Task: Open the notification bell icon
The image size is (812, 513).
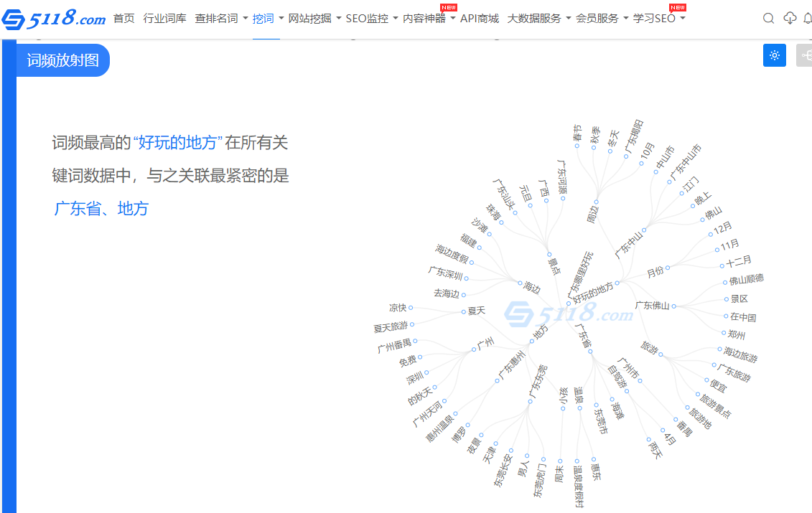Action: click(x=808, y=19)
